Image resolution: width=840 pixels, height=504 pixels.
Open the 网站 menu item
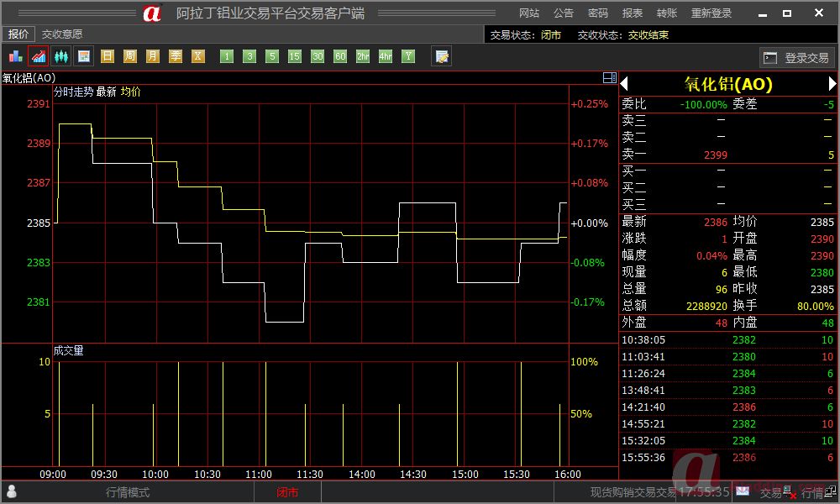click(528, 13)
